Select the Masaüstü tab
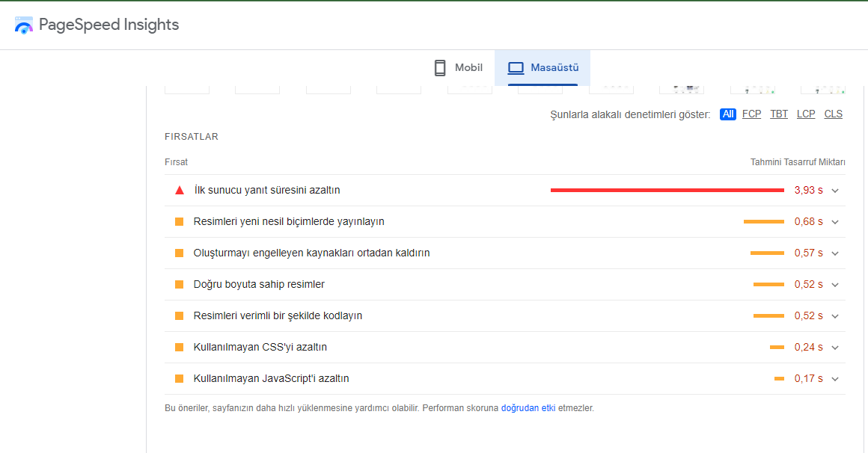Screen dimensions: 868x453 [x=542, y=68]
